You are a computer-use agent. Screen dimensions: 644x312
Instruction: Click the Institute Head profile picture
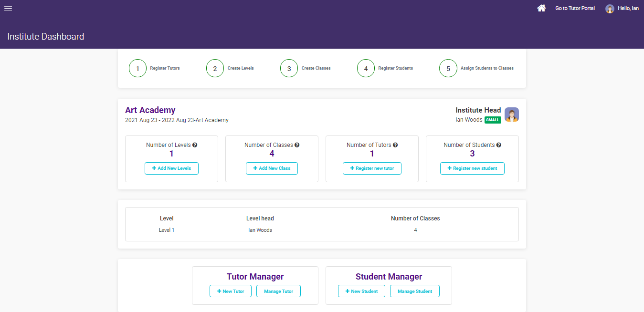511,114
